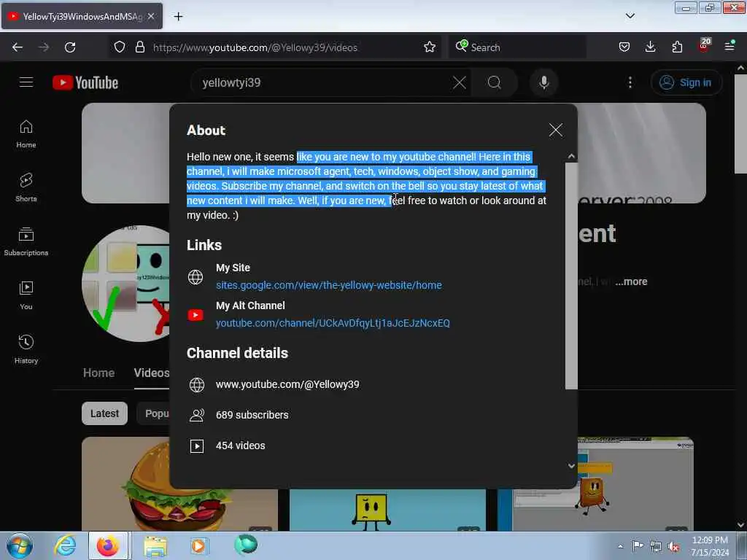
Task: Reload the page with the refresh icon
Action: (x=70, y=47)
